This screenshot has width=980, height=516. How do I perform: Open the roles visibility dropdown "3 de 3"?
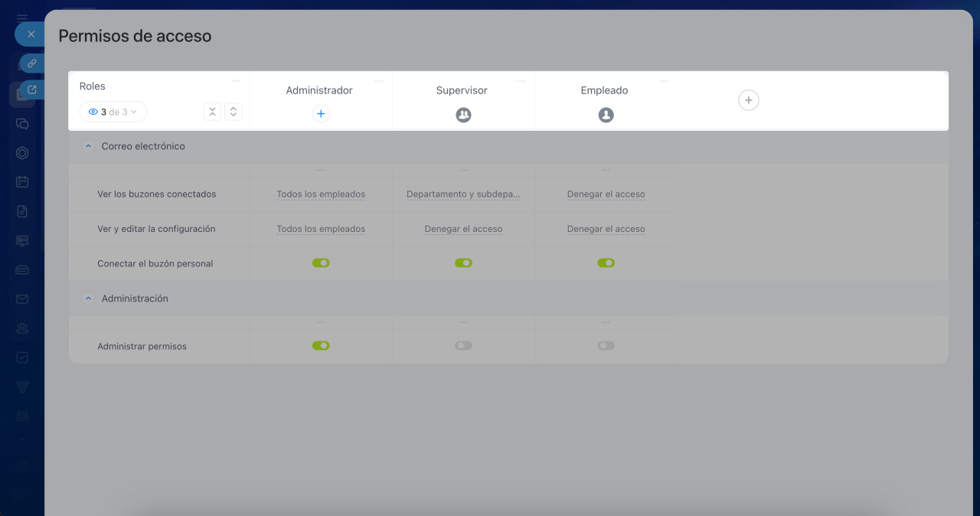113,112
